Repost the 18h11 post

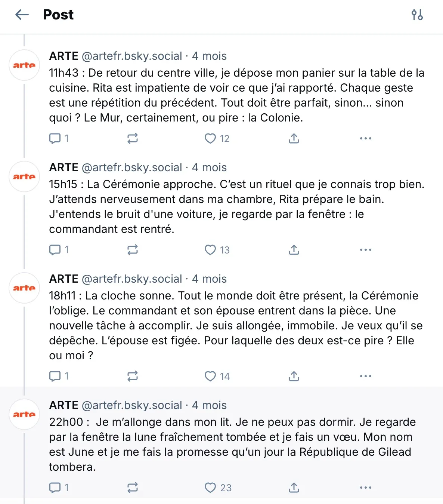point(133,376)
